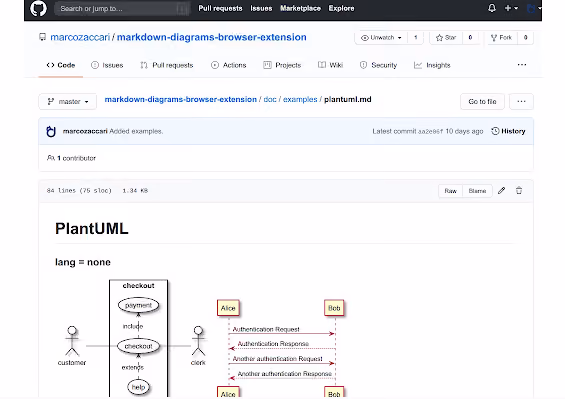
Task: Expand the plus create-new dropdown
Action: click(x=511, y=8)
